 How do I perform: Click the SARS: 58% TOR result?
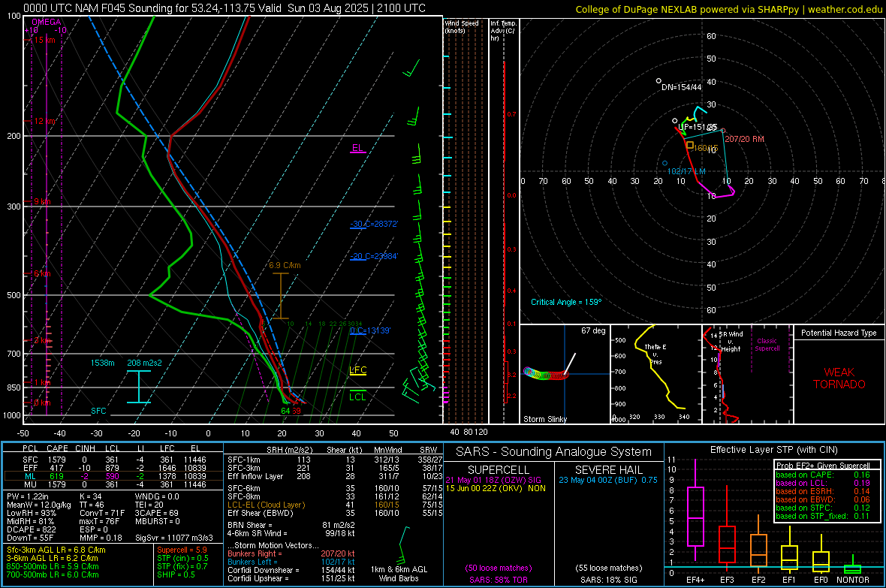[x=499, y=580]
